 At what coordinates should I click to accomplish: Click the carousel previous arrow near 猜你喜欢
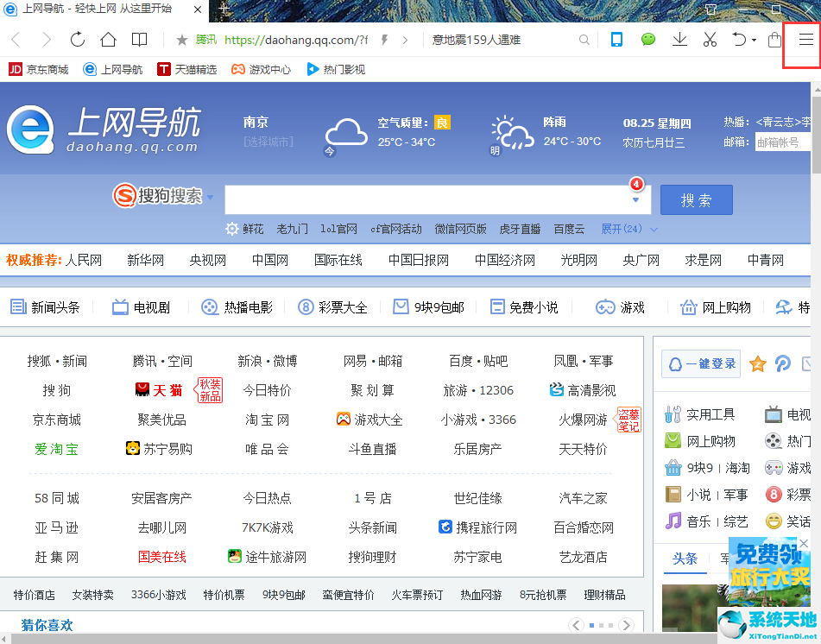576,625
